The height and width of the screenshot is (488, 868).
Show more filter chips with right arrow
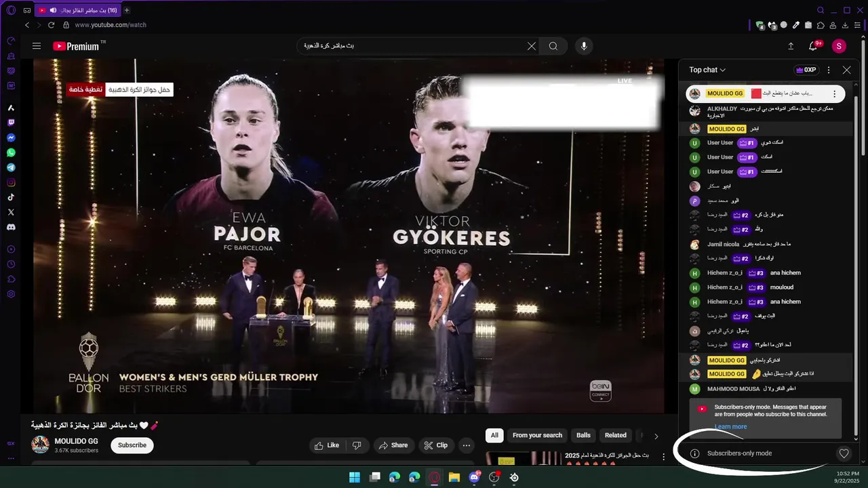656,436
